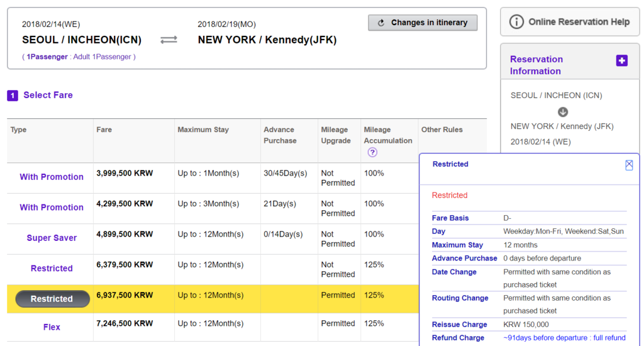The height and width of the screenshot is (346, 644).
Task: Open Online Reservation Help info icon
Action: click(516, 22)
